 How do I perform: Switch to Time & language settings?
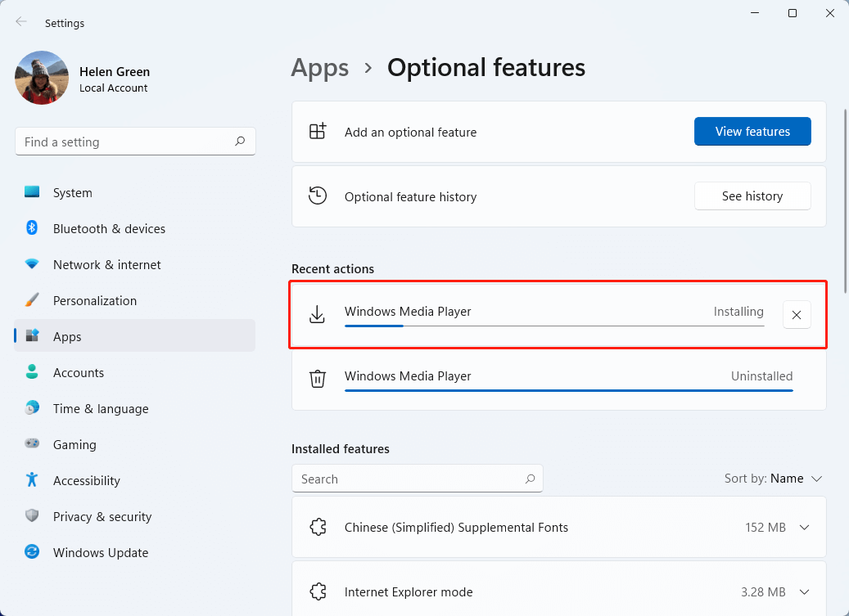coord(135,409)
